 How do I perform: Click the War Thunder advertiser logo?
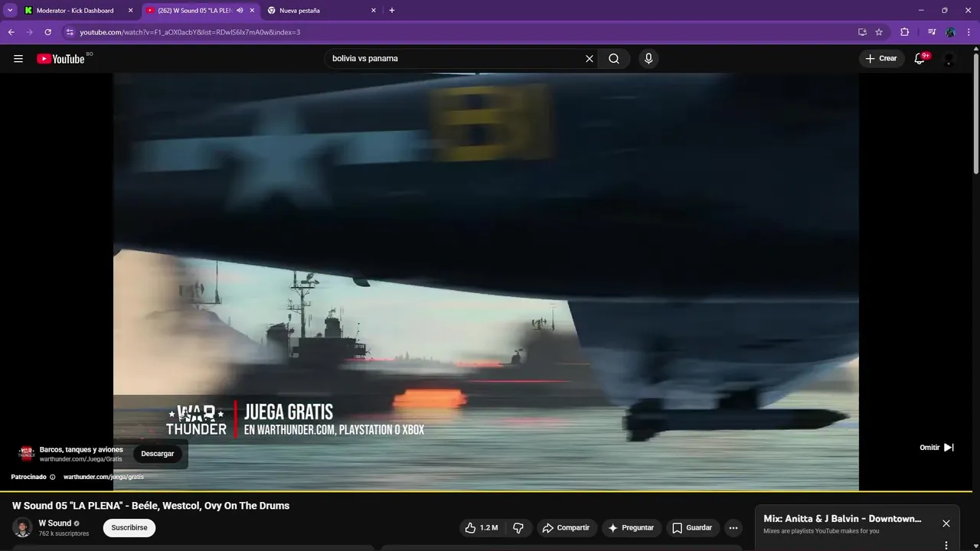point(26,453)
